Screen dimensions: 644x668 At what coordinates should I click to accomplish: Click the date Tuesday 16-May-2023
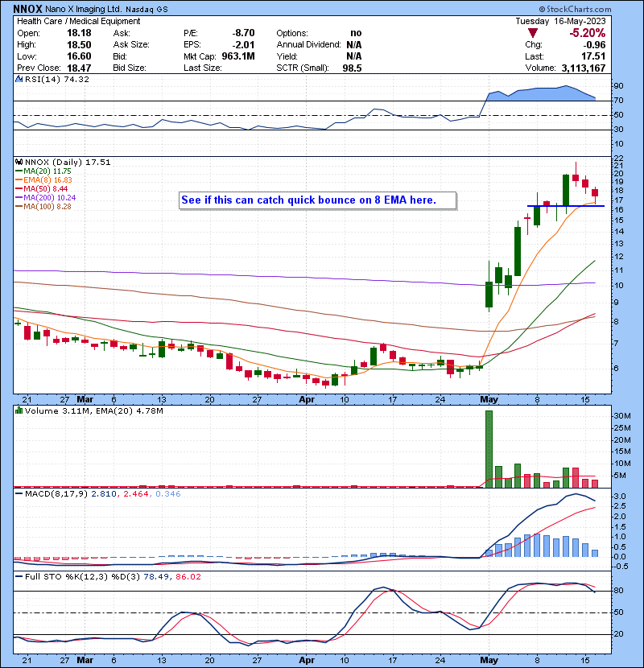(x=560, y=21)
